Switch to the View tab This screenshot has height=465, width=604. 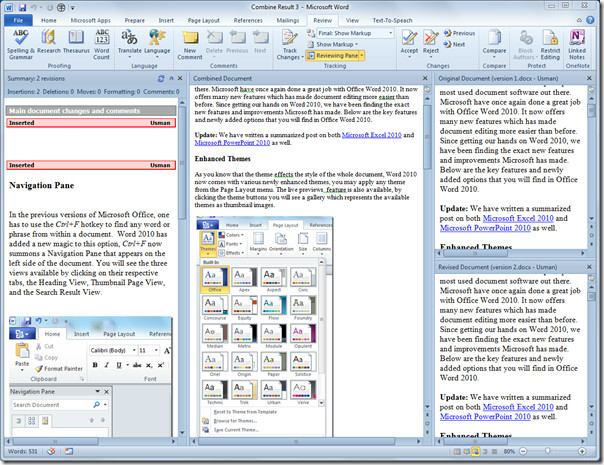click(352, 20)
